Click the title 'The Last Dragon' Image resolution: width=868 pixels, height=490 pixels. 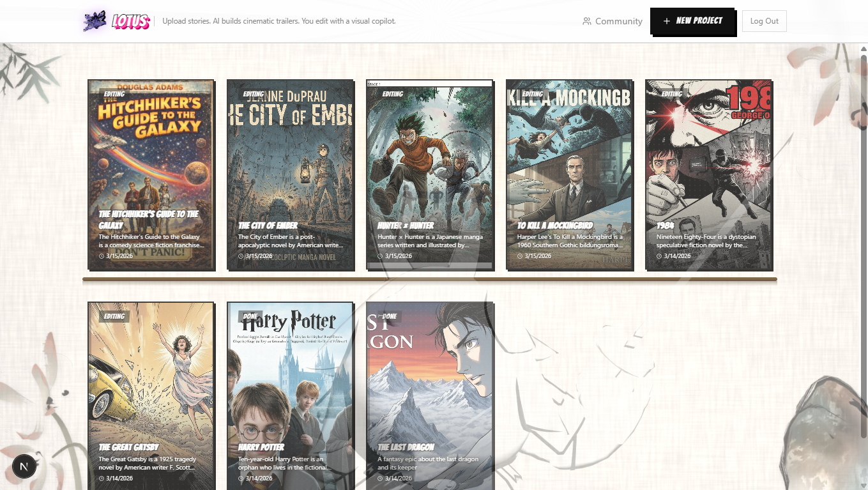tap(406, 447)
